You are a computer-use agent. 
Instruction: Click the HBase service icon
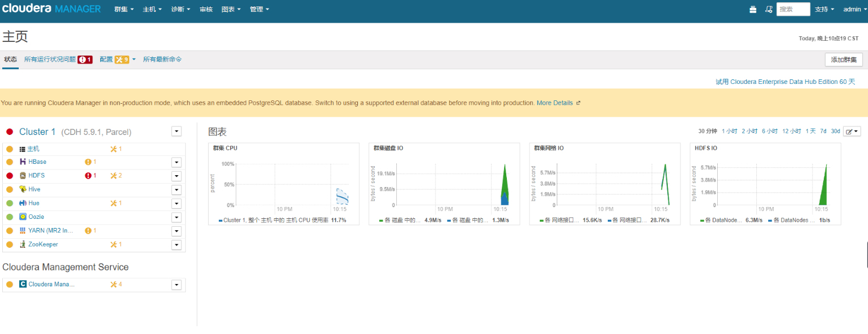[23, 162]
